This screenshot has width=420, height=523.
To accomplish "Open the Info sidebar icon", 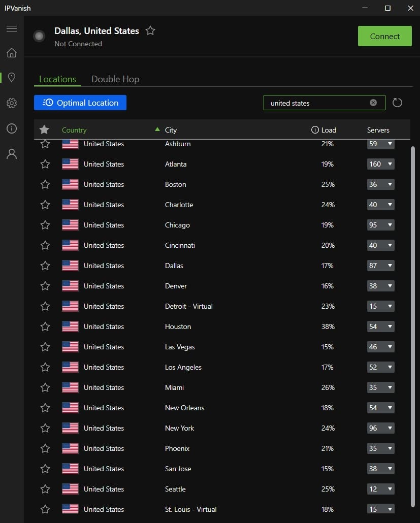I will pos(12,128).
